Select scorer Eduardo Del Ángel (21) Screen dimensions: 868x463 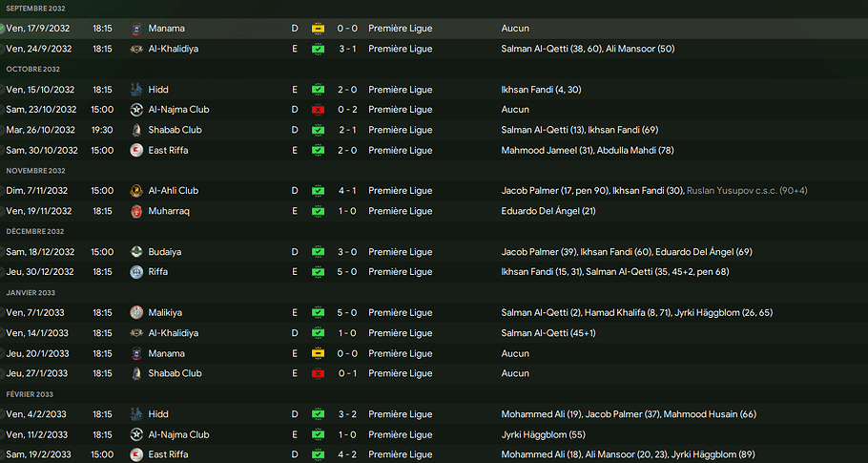click(548, 211)
